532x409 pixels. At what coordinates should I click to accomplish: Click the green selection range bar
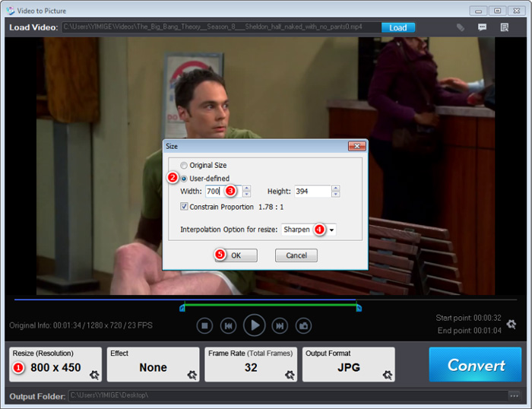271,304
